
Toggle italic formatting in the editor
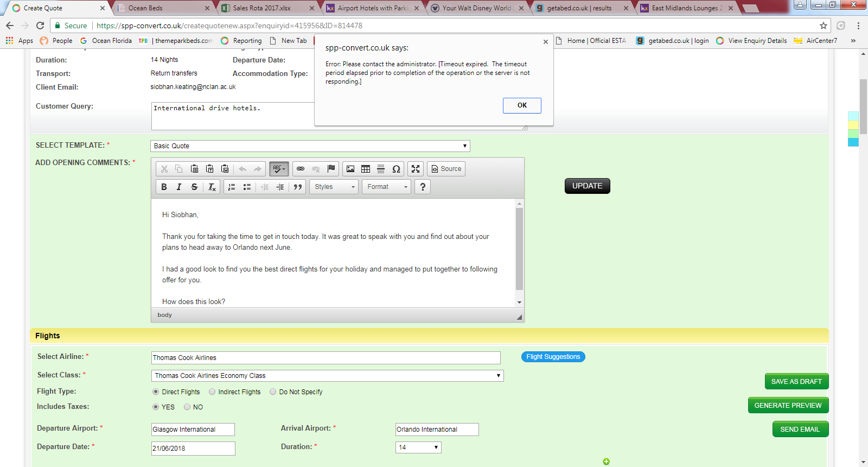pyautogui.click(x=179, y=187)
